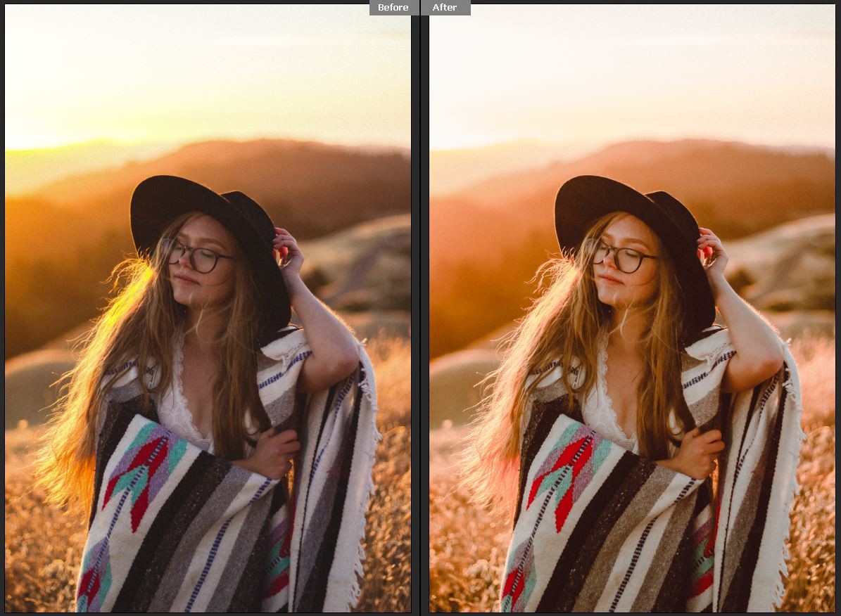The image size is (841, 616).
Task: Select the After tab label
Action: tap(445, 8)
